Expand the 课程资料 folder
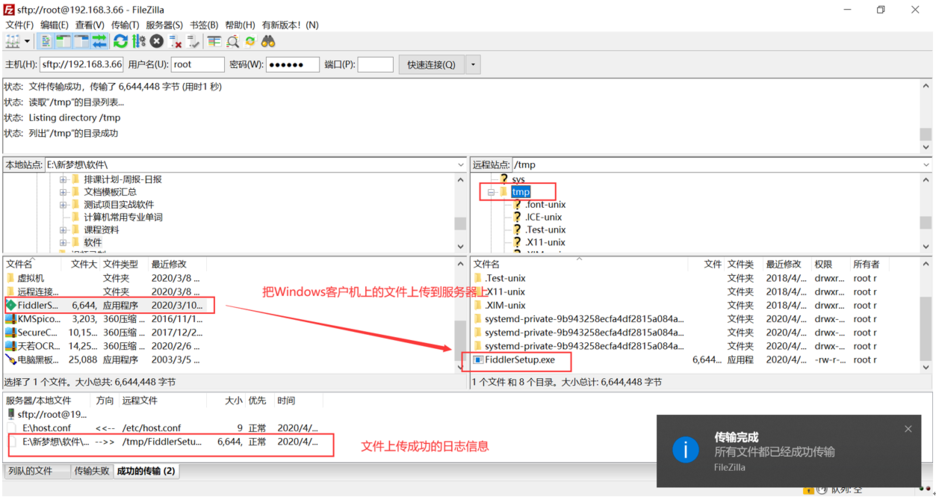Image resolution: width=936 pixels, height=500 pixels. tap(63, 230)
